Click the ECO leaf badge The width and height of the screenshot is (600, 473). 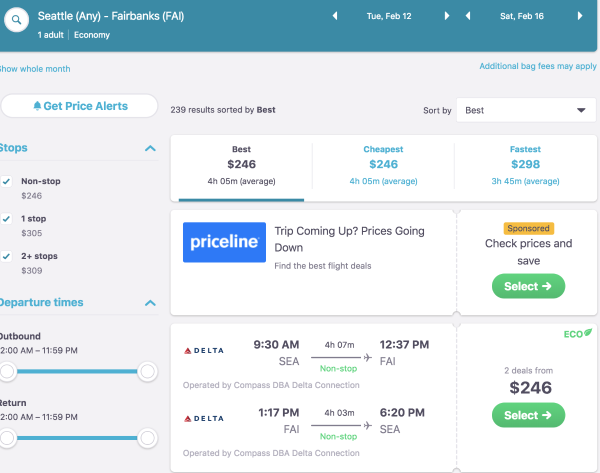tap(578, 334)
